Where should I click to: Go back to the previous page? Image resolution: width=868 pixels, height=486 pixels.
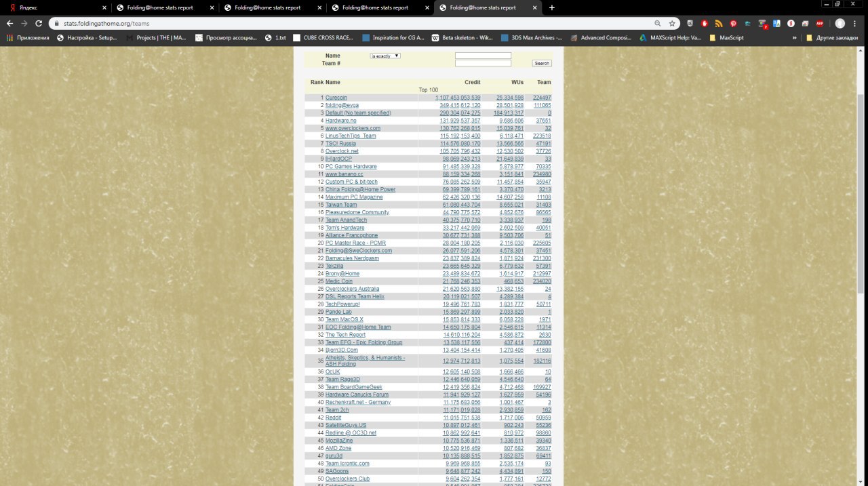(10, 23)
